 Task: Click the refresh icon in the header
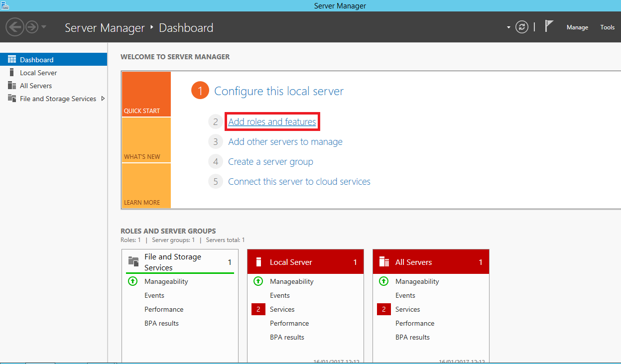click(x=522, y=27)
